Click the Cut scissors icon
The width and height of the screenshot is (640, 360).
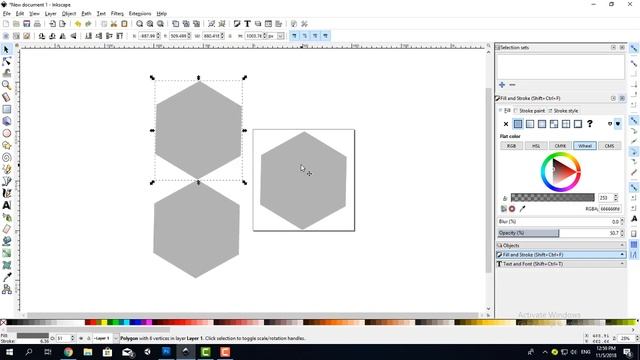(x=114, y=24)
